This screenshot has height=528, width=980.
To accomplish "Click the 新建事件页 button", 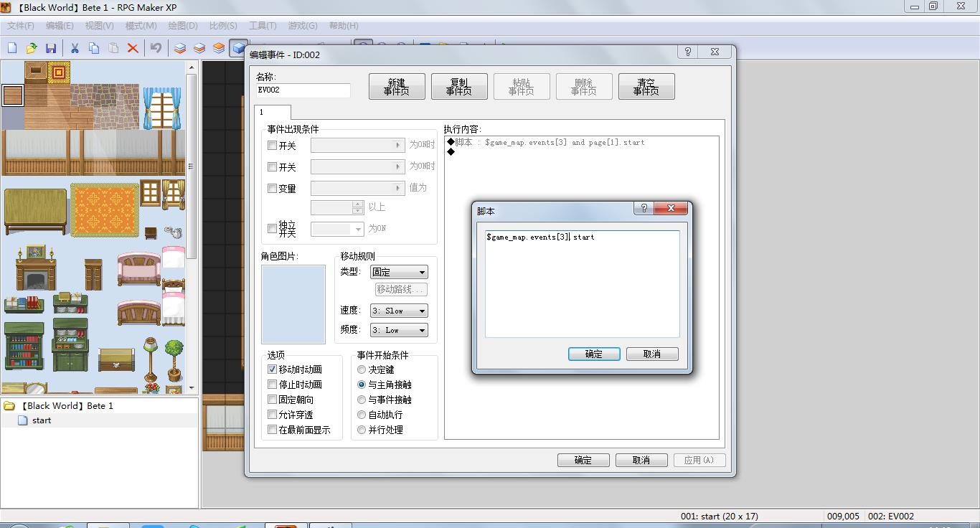I will point(397,87).
